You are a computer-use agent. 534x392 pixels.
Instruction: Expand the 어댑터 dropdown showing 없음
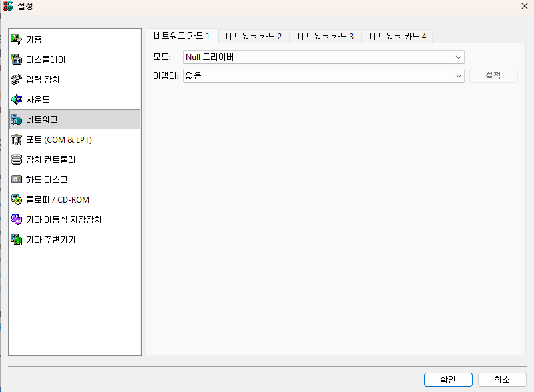tap(323, 75)
